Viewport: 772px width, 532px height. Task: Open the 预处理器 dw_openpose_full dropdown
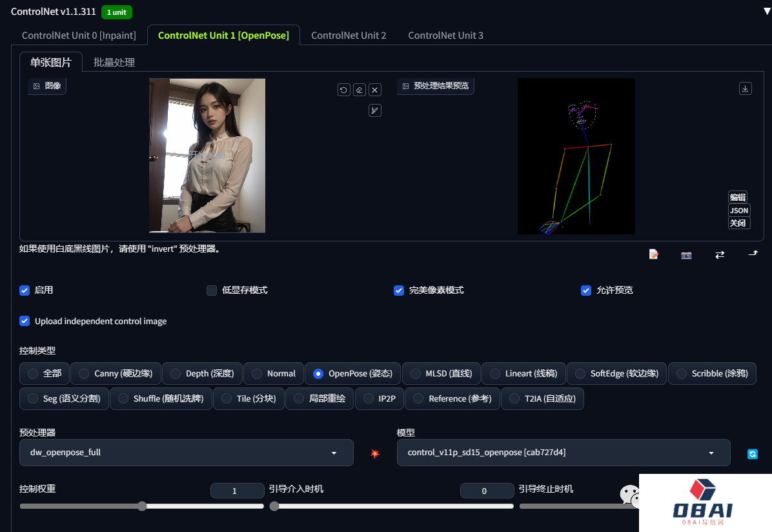186,453
